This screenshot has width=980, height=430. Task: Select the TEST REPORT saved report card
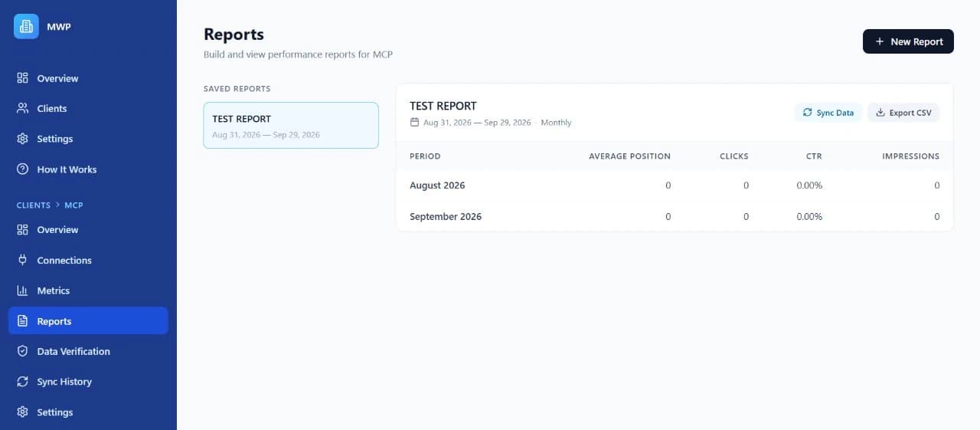click(291, 125)
